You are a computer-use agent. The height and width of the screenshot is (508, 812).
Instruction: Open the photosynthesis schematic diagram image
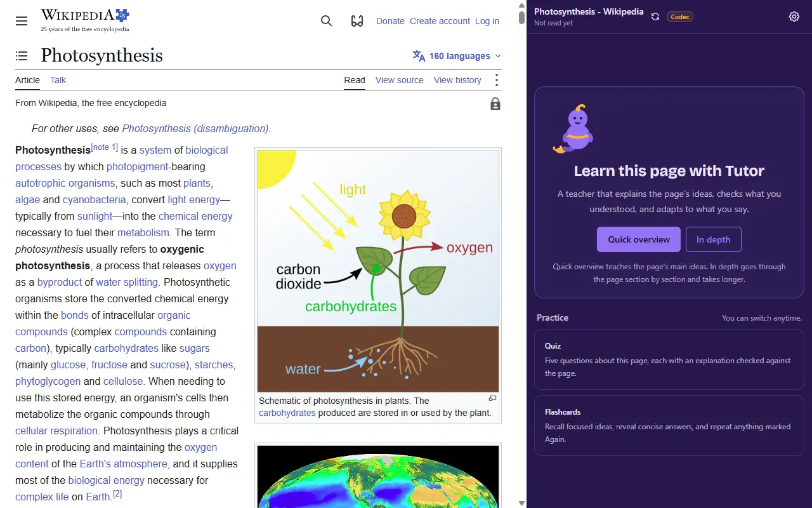pyautogui.click(x=378, y=271)
